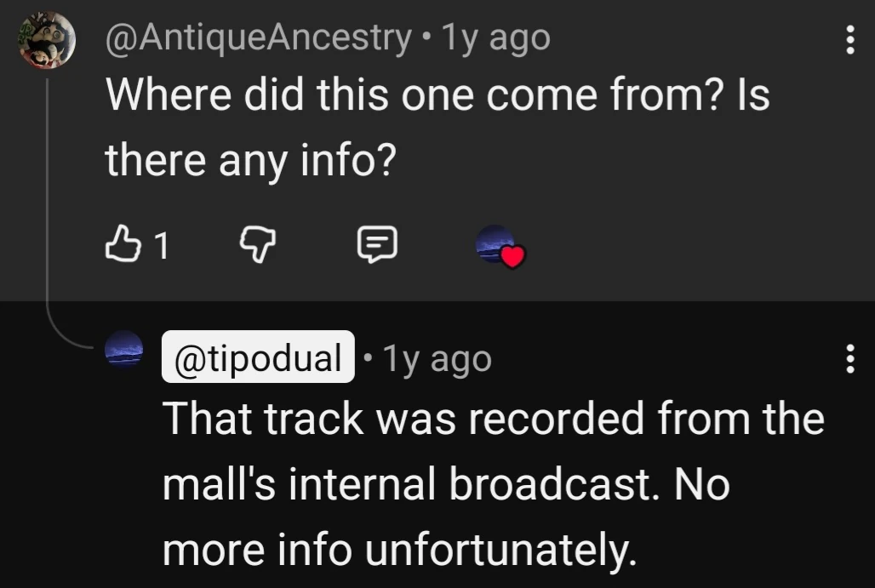The image size is (875, 588).
Task: Open AntiqueAncestry's profile avatar
Action: (48, 39)
